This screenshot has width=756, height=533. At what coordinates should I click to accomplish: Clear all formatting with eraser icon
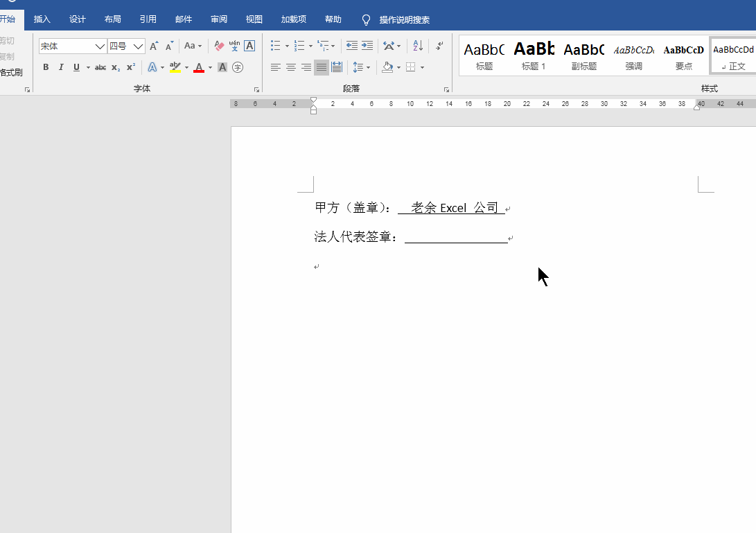(219, 46)
